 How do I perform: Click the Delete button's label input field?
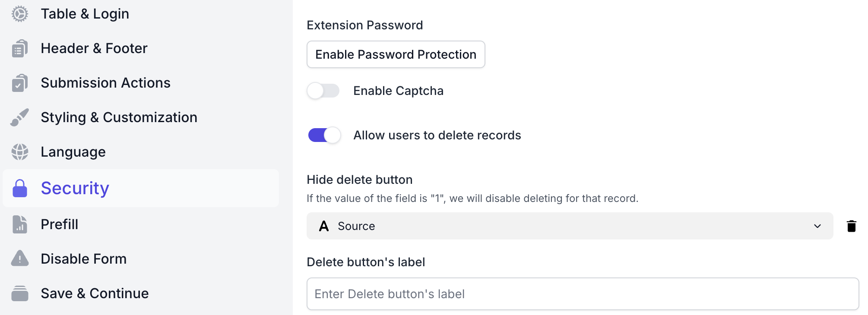pyautogui.click(x=582, y=294)
